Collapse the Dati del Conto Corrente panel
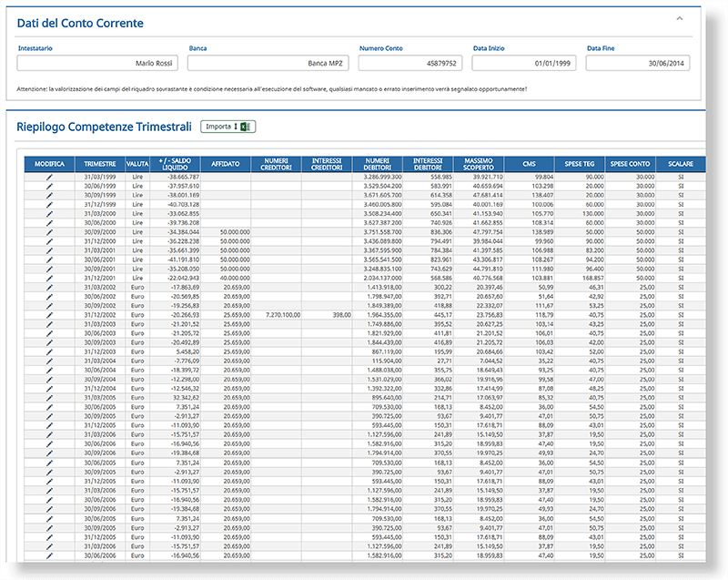The width and height of the screenshot is (728, 580). [x=679, y=18]
